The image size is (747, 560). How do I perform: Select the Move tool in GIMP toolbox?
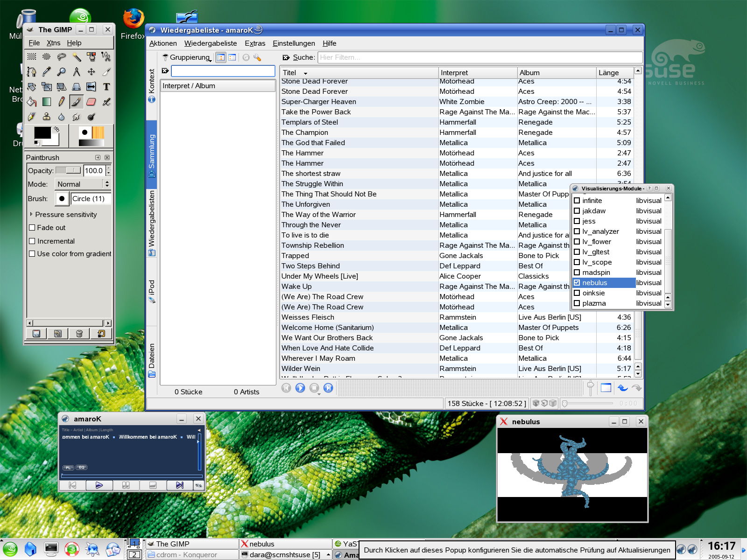point(92,72)
